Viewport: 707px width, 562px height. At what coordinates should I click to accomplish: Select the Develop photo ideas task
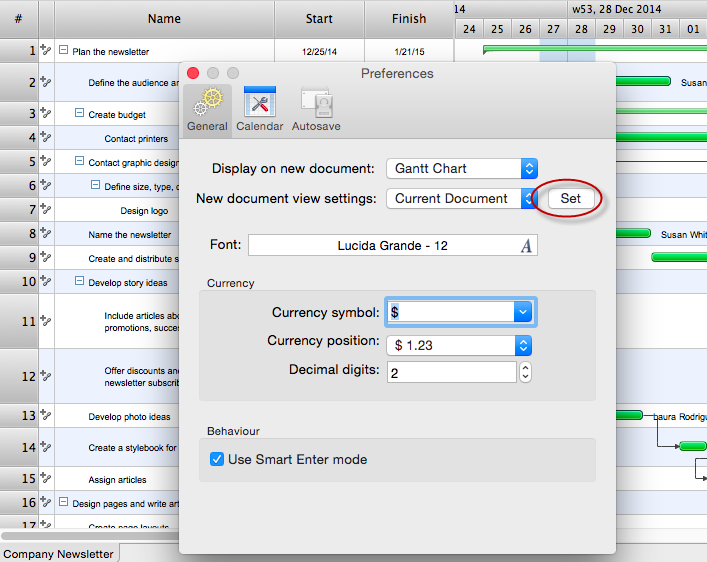point(129,417)
